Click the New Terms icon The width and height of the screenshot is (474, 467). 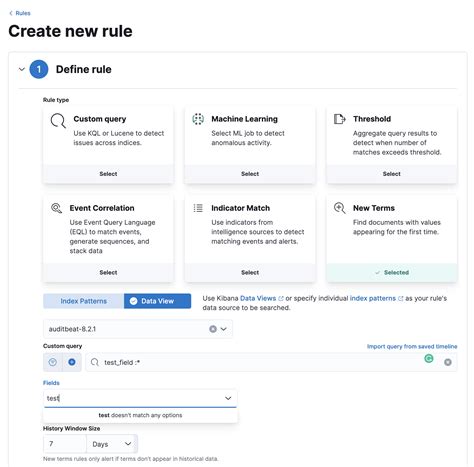coord(339,208)
